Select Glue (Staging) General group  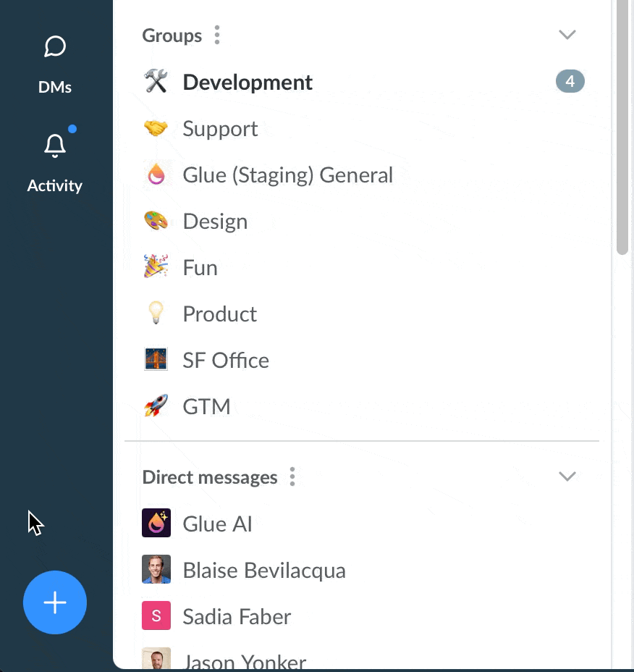coord(287,175)
